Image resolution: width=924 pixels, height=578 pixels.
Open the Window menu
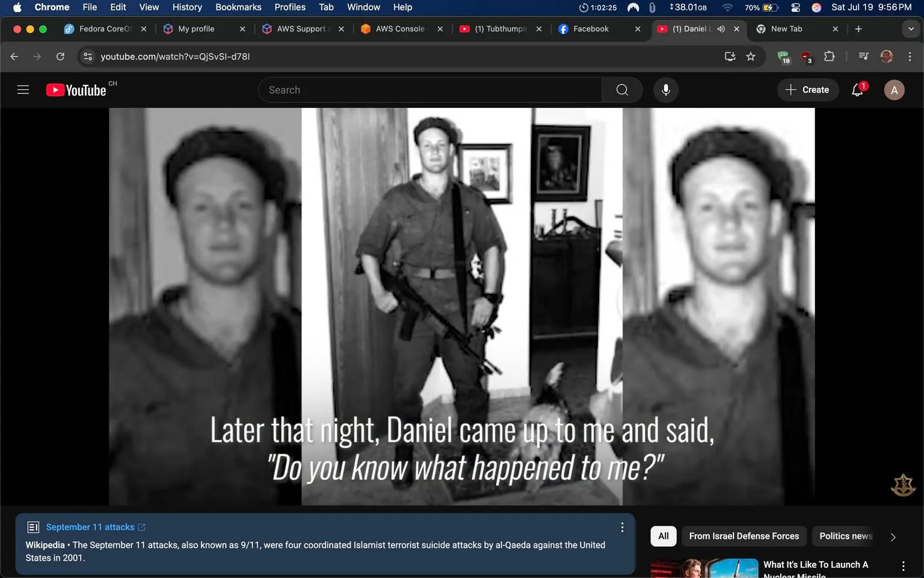pyautogui.click(x=363, y=7)
